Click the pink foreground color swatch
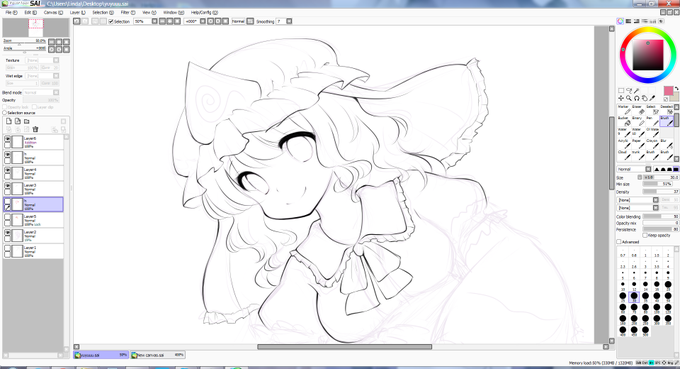Screen dimensions: 680x369 tap(668, 91)
